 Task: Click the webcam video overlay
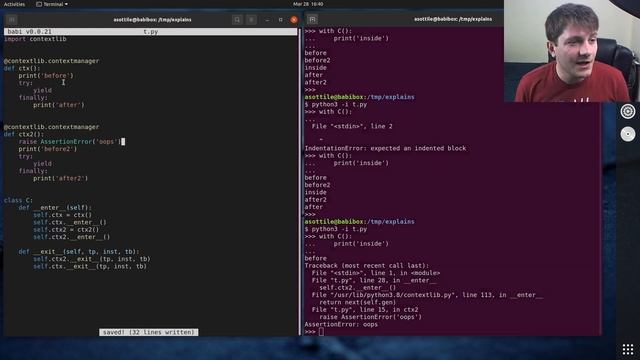click(571, 51)
